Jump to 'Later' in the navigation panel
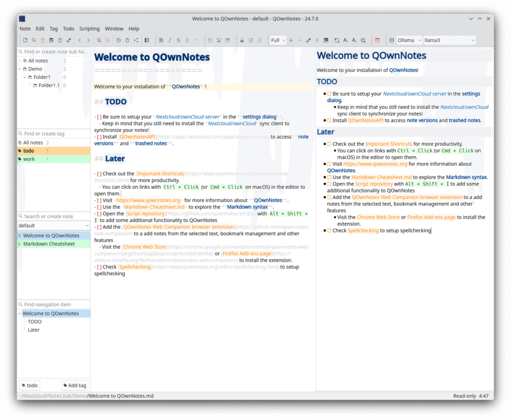 click(33, 330)
